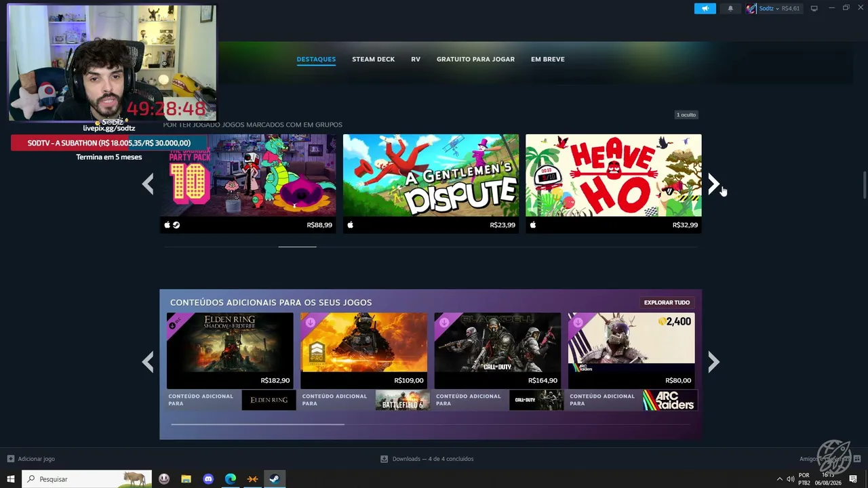Viewport: 868px width, 488px height.
Task: Open the Battlefield 6 R$109,00 DLC card
Action: tap(364, 350)
